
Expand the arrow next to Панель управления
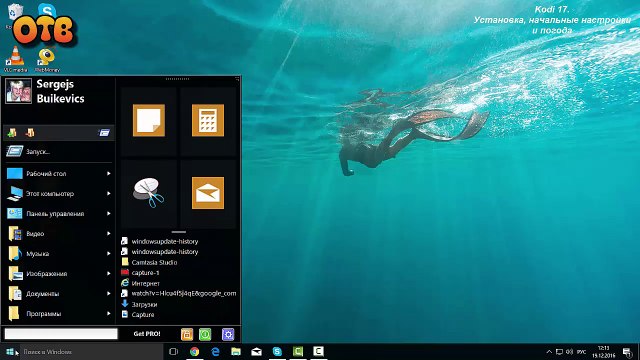(109, 213)
